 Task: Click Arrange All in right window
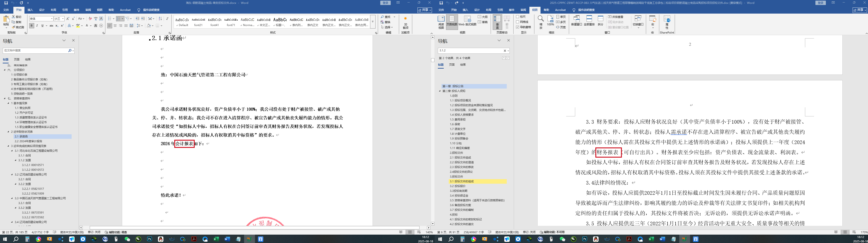589,21
